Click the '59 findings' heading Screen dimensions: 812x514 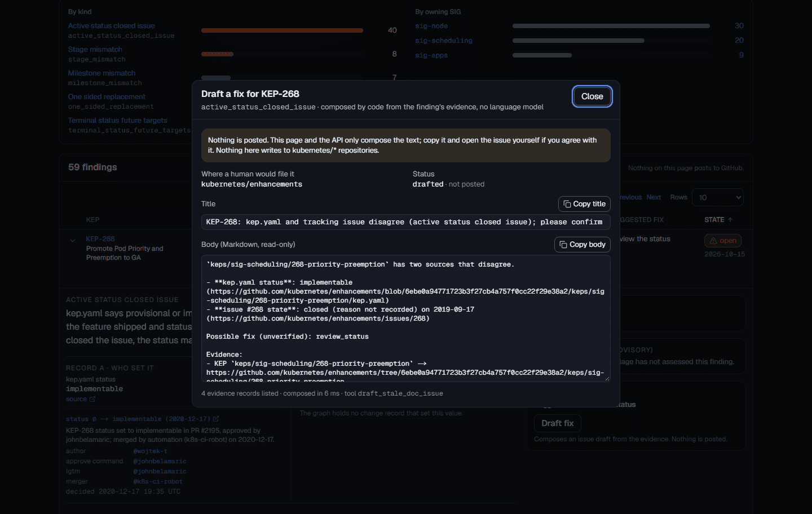click(x=92, y=167)
